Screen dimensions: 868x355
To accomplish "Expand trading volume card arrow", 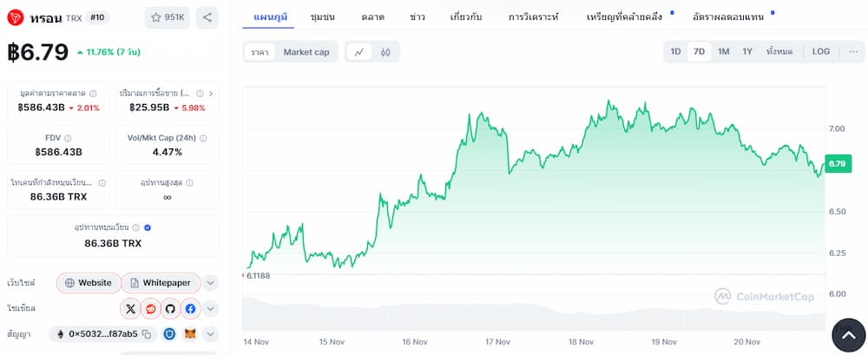I will click(210, 94).
